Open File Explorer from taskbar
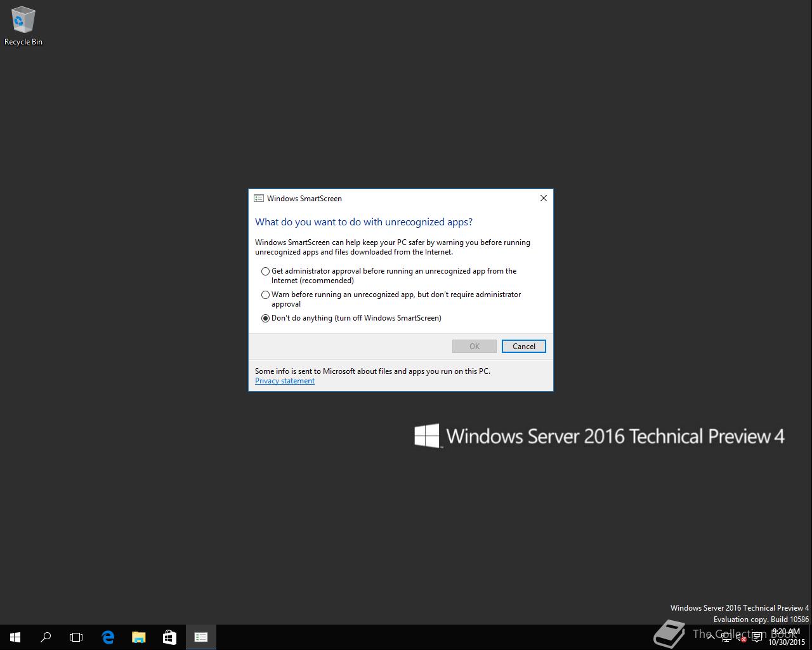 tap(138, 637)
